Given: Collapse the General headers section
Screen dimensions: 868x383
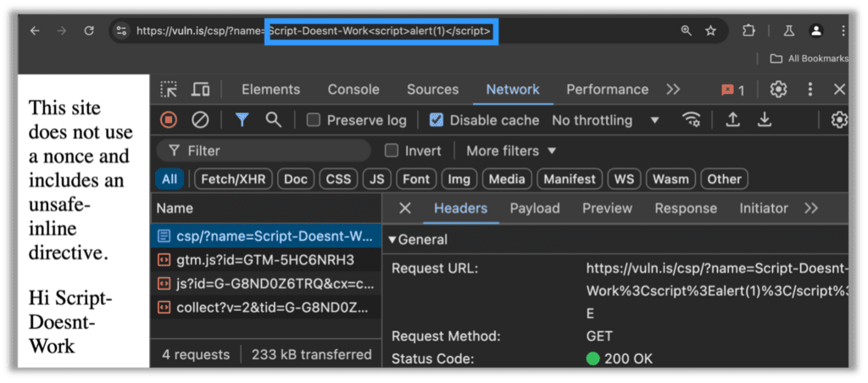Looking at the screenshot, I should [x=392, y=240].
